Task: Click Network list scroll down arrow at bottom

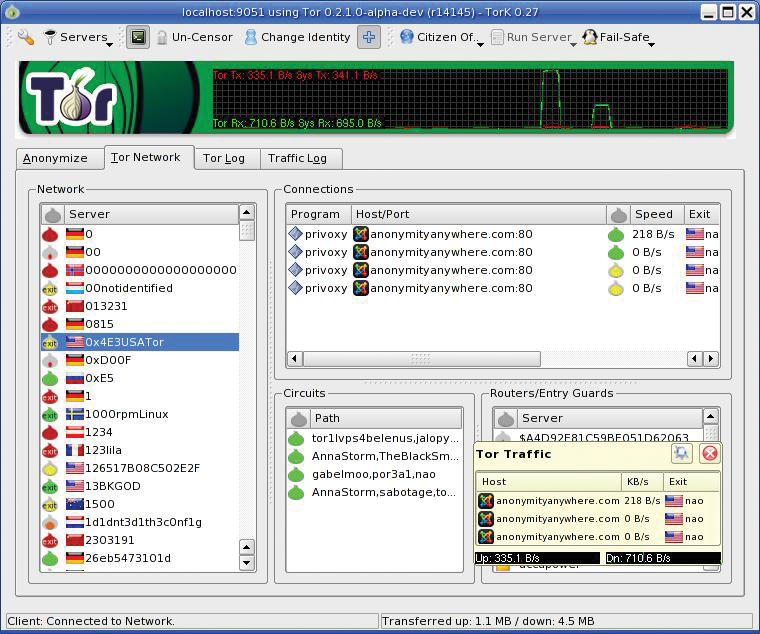Action: pyautogui.click(x=247, y=563)
